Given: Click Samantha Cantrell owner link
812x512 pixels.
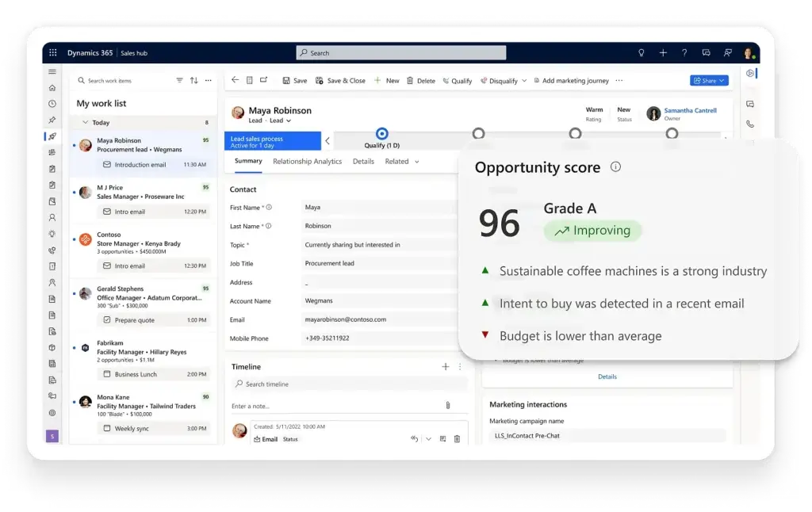Looking at the screenshot, I should click(691, 110).
